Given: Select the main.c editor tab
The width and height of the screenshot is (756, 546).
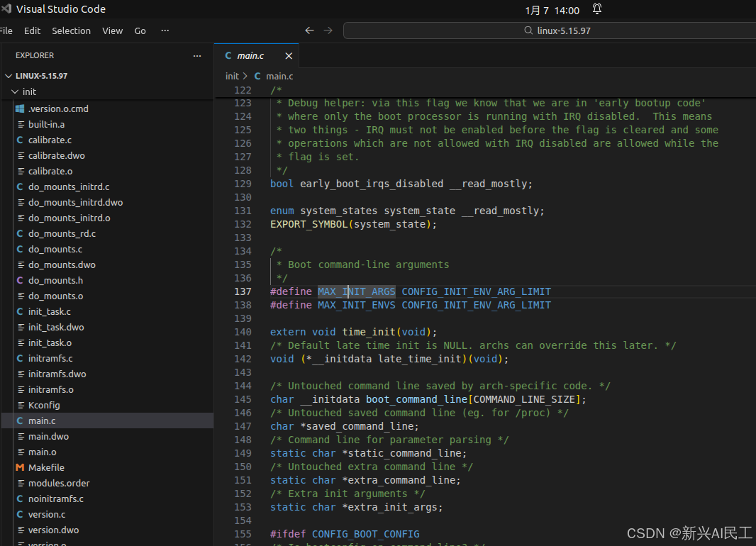Looking at the screenshot, I should click(251, 55).
